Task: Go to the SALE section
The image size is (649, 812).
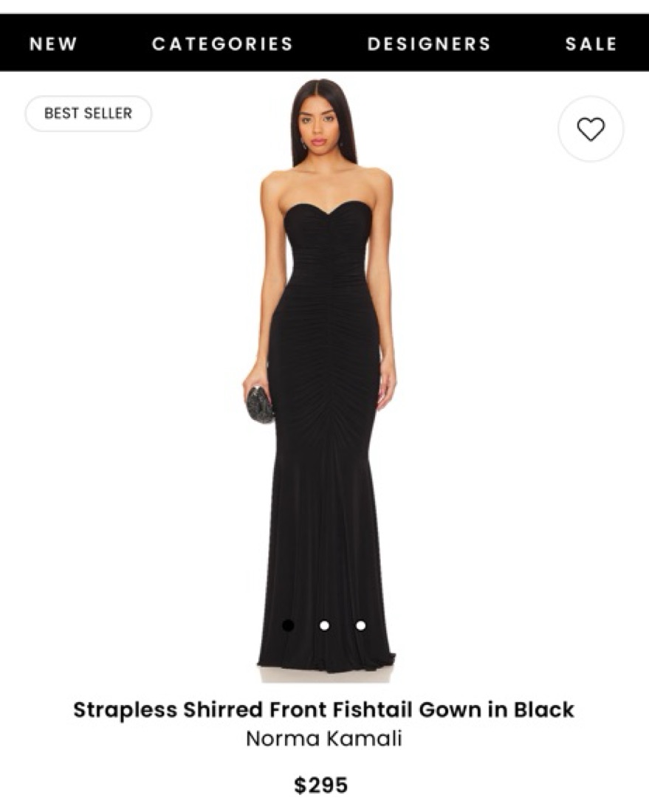Action: [x=591, y=44]
